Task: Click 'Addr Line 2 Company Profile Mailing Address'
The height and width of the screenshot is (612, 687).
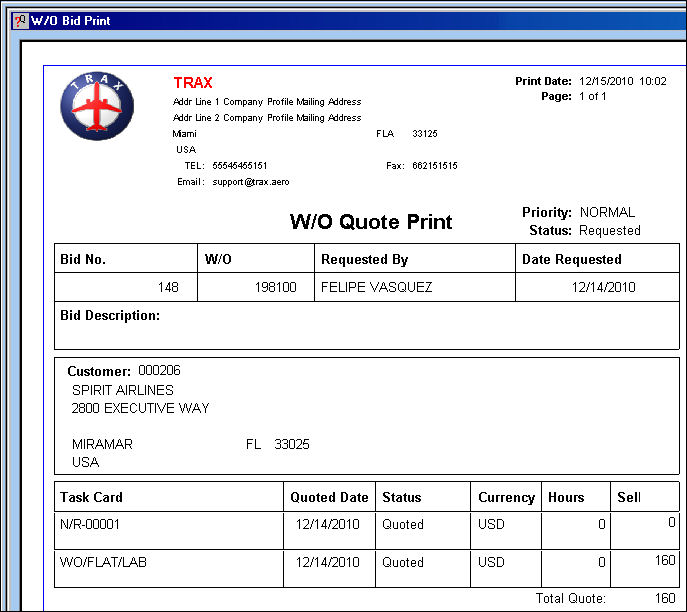Action: pos(267,118)
